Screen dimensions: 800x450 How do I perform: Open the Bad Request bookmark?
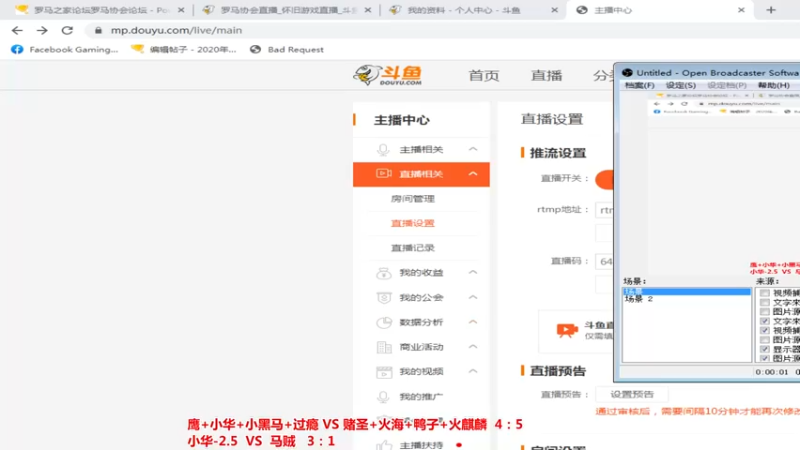click(x=287, y=49)
